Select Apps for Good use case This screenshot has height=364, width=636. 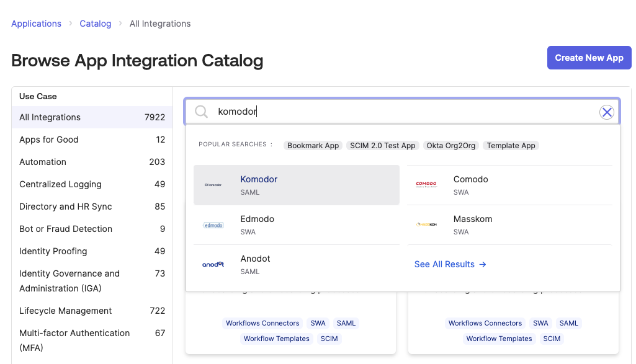coord(92,140)
